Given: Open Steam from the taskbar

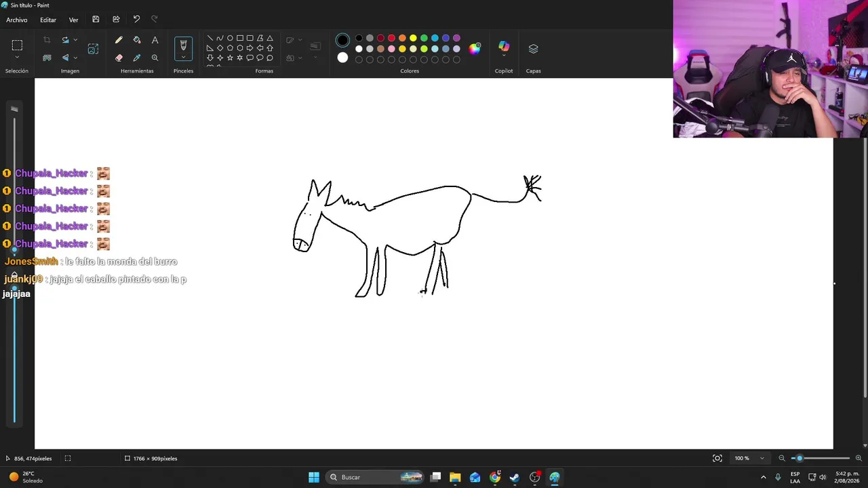Looking at the screenshot, I should click(x=515, y=477).
